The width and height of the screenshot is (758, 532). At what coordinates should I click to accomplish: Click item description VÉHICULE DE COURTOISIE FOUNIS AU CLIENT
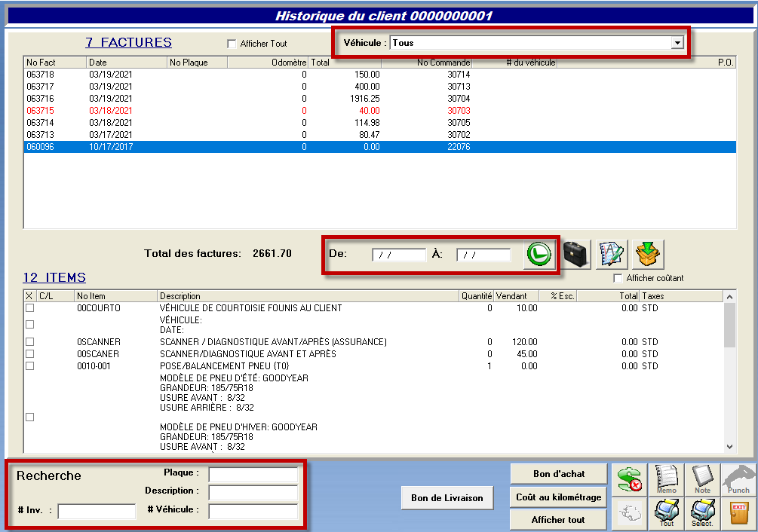(x=251, y=308)
